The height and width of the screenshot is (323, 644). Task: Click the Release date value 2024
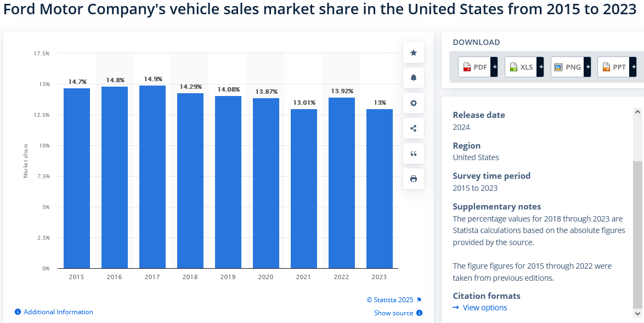point(461,127)
